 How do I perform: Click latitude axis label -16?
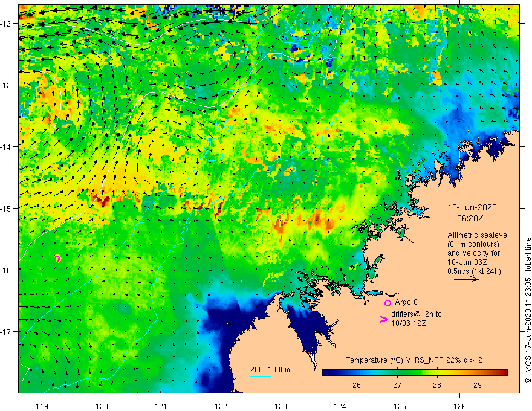[7, 270]
